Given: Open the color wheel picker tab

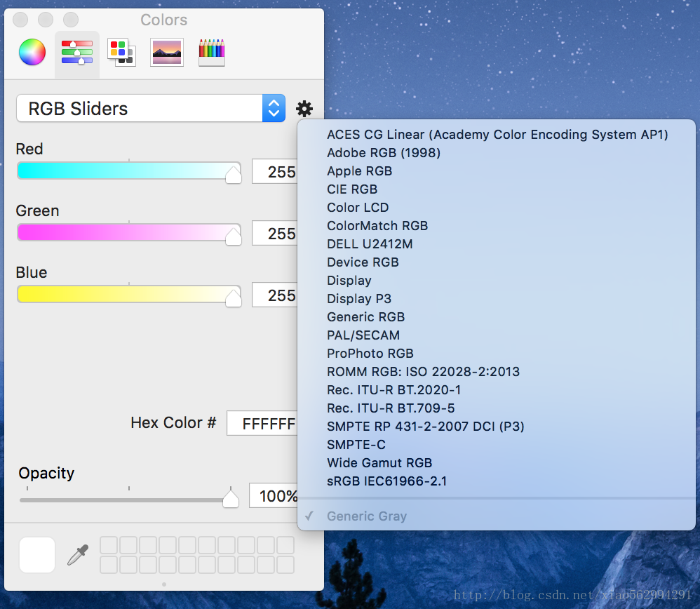Looking at the screenshot, I should (32, 52).
